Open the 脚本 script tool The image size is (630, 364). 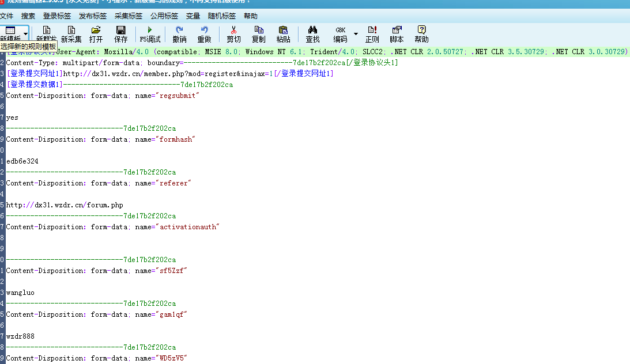tap(397, 34)
